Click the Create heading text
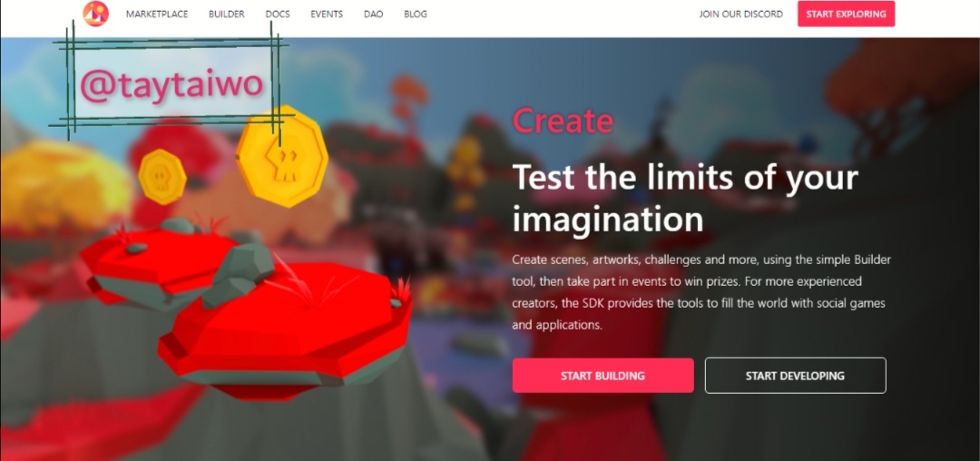980x461 pixels. point(563,121)
